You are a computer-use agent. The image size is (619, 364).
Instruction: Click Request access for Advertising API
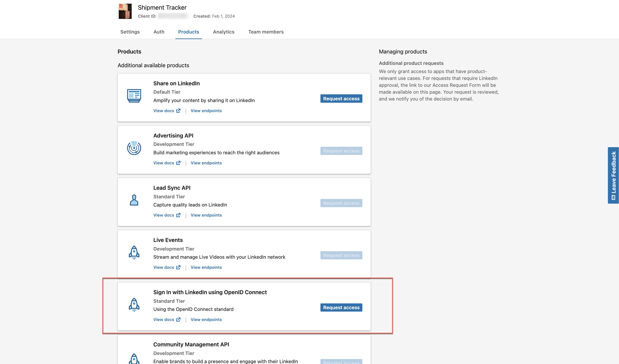[341, 151]
